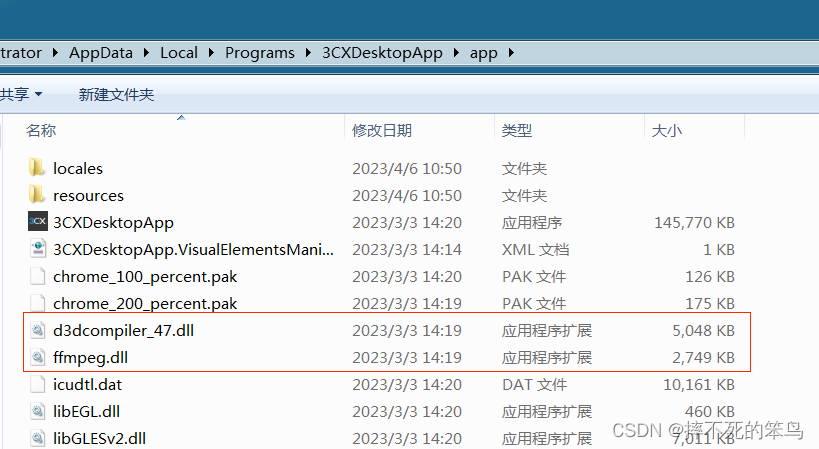Select the 3CXDesktopApp application icon
The image size is (819, 449).
(38, 221)
